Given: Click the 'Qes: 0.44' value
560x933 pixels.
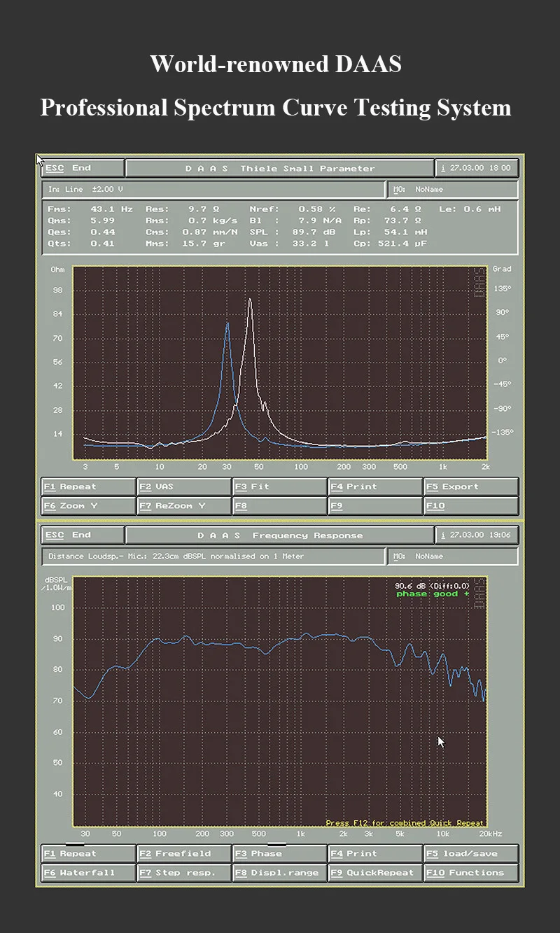Looking at the screenshot, I should [81, 232].
